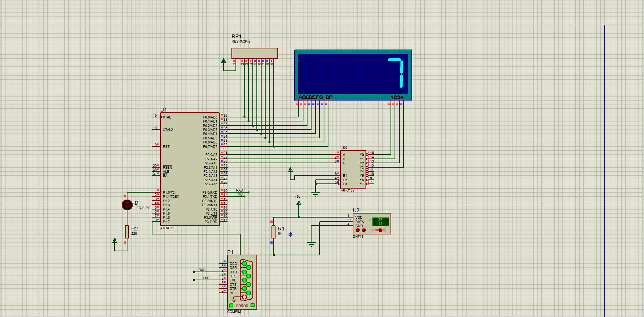
Task: Click the XTAL1 pin label on U1
Action: tap(168, 117)
